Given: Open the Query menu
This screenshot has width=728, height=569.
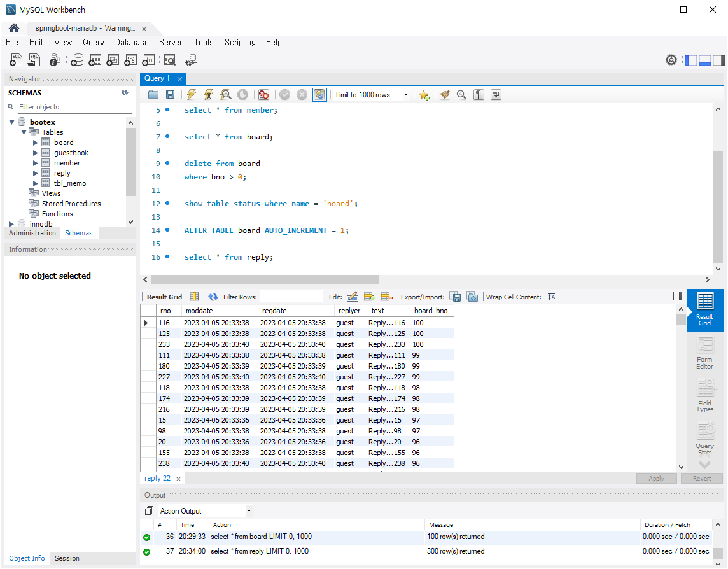Looking at the screenshot, I should click(x=94, y=42).
